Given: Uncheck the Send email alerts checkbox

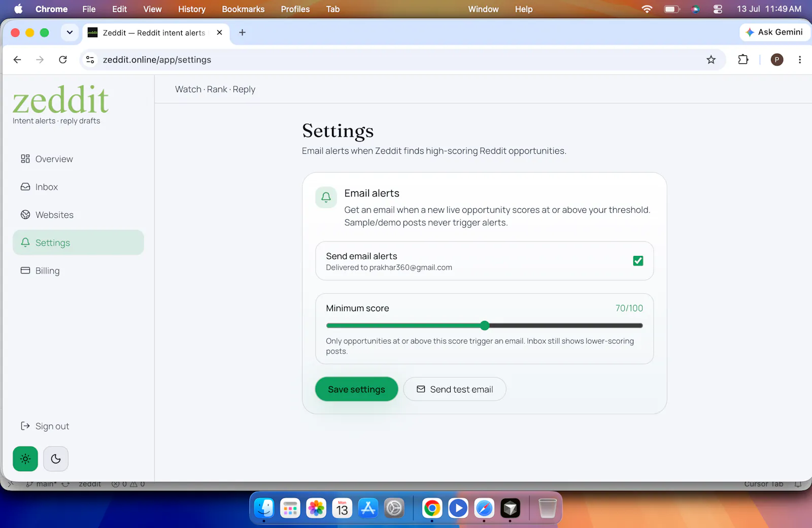Looking at the screenshot, I should click(638, 261).
